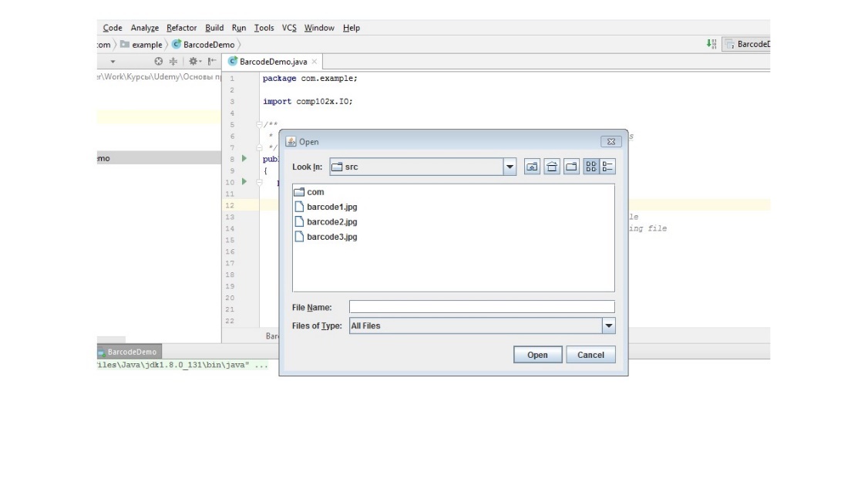Go to Home directory icon
Image resolution: width=868 pixels, height=489 pixels.
tap(552, 167)
